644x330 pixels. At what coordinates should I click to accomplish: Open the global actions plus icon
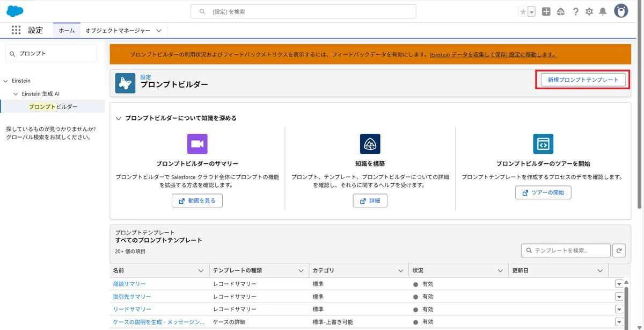(x=546, y=11)
